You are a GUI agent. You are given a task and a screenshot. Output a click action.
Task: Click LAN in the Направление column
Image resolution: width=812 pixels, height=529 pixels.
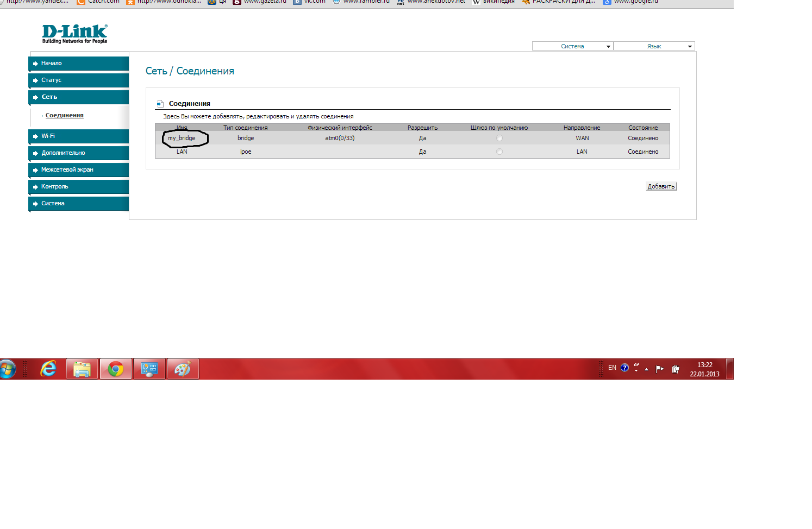coord(582,152)
